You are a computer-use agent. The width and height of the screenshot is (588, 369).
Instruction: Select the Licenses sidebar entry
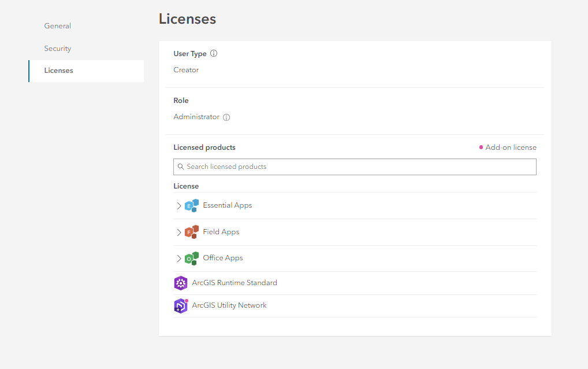pyautogui.click(x=58, y=70)
